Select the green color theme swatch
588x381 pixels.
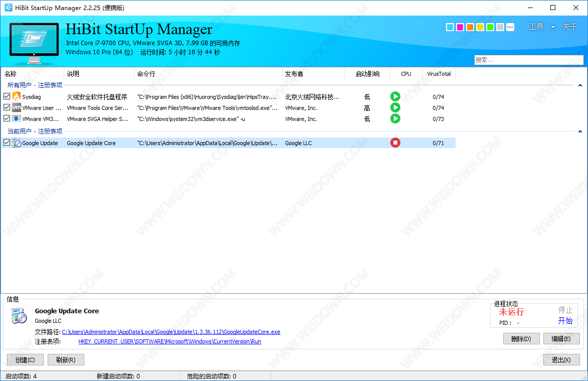pyautogui.click(x=490, y=27)
